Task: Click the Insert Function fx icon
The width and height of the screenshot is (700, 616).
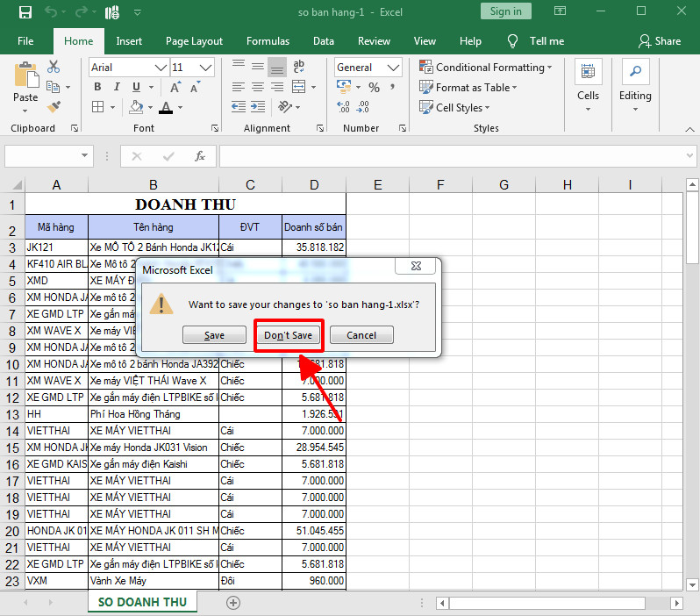Action: pos(200,156)
